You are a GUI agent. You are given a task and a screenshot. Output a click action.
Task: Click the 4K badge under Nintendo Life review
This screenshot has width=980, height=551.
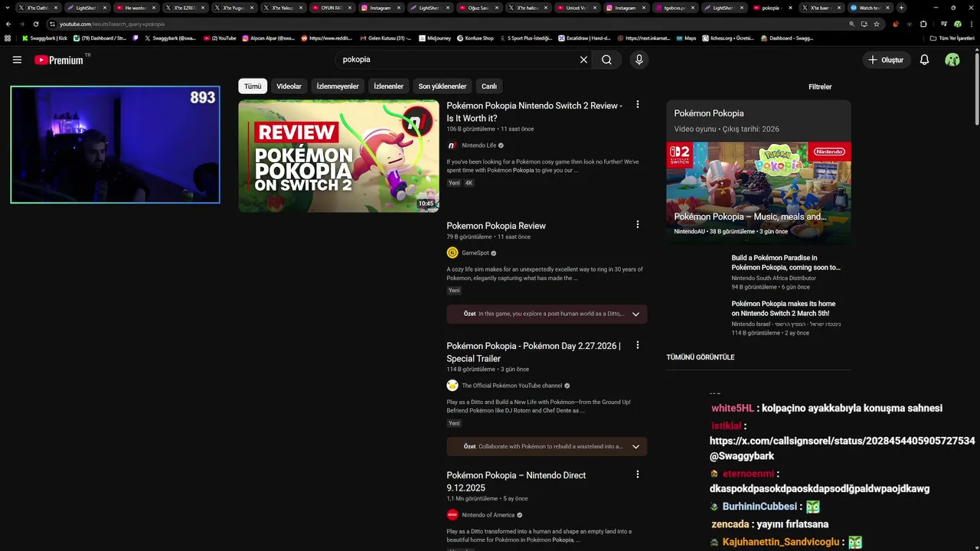[469, 183]
